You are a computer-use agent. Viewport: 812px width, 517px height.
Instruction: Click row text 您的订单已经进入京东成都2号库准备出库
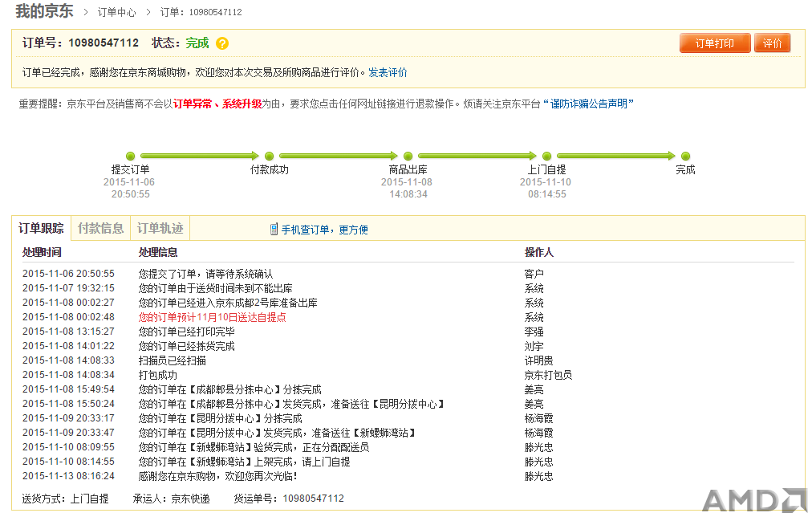point(228,303)
